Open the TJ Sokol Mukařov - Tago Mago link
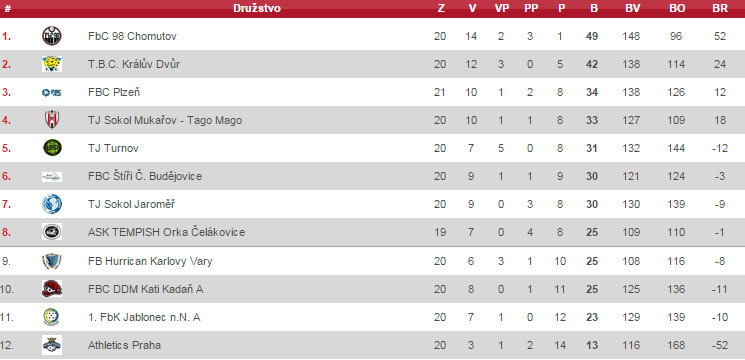Image resolution: width=745 pixels, height=360 pixels. point(165,120)
